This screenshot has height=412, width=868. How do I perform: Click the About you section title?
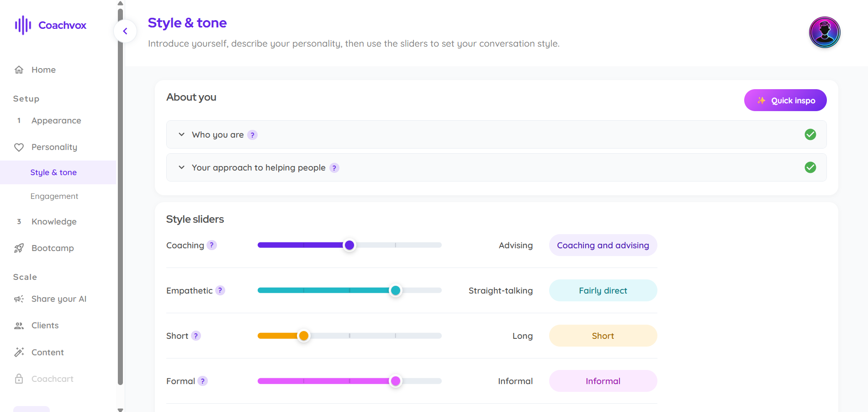[191, 97]
